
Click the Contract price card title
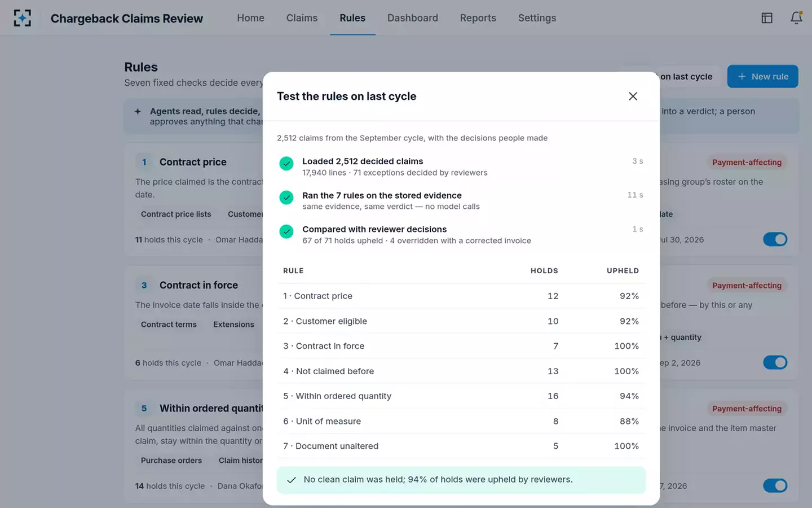point(193,162)
